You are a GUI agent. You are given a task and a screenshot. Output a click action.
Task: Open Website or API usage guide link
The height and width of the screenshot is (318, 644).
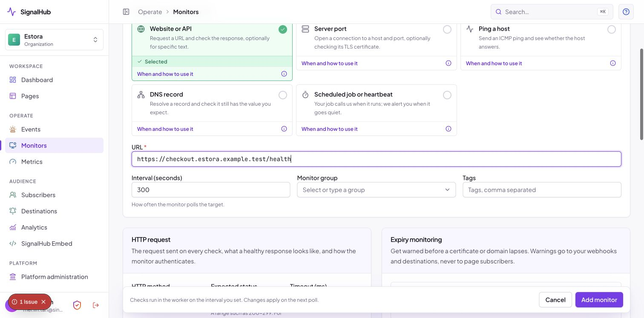[x=165, y=74]
